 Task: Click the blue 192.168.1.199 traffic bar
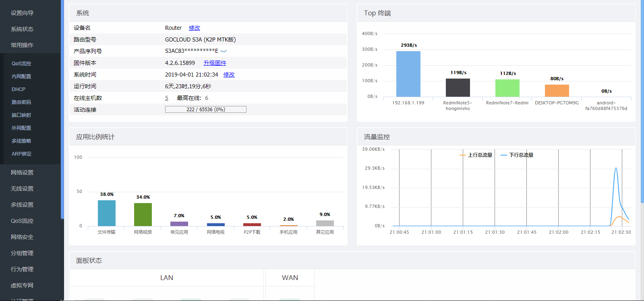pyautogui.click(x=408, y=74)
